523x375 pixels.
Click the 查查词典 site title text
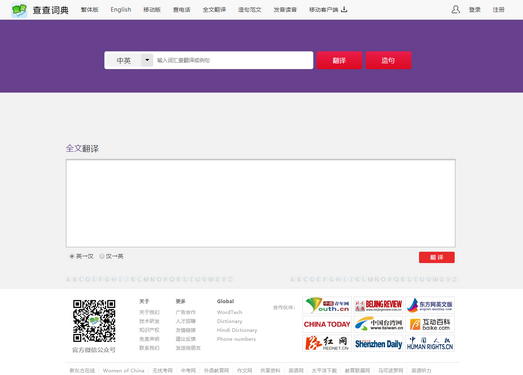coord(50,10)
